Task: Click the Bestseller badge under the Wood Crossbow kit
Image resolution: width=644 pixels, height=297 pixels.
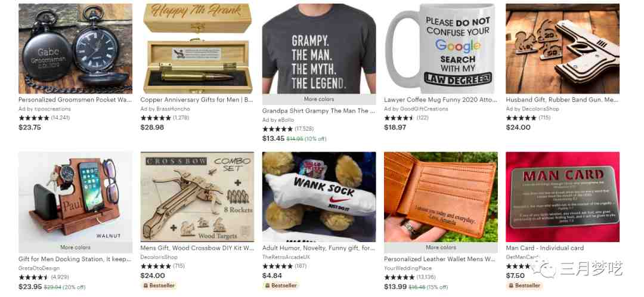Action: click(159, 286)
